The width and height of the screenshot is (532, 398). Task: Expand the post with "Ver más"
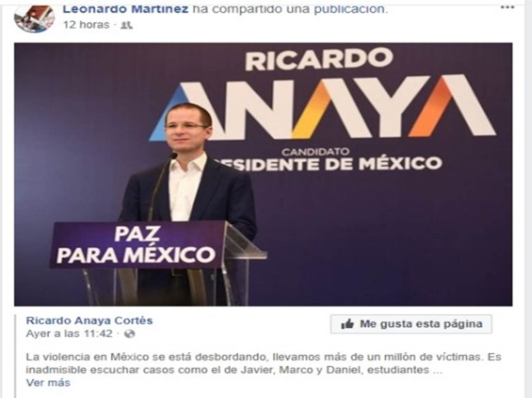tap(48, 383)
